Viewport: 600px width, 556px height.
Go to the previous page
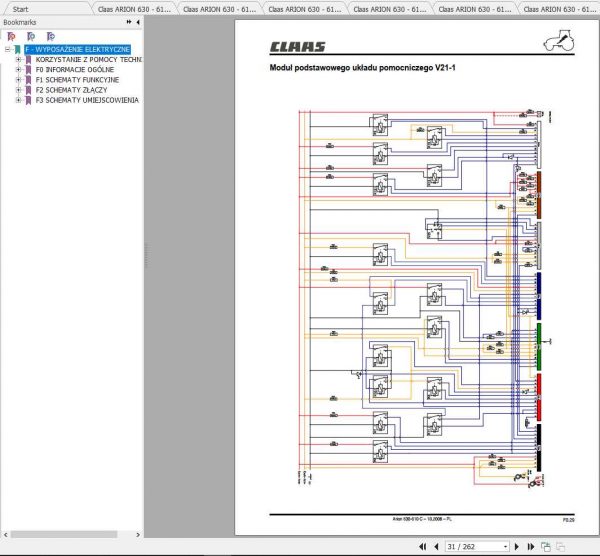tap(436, 546)
